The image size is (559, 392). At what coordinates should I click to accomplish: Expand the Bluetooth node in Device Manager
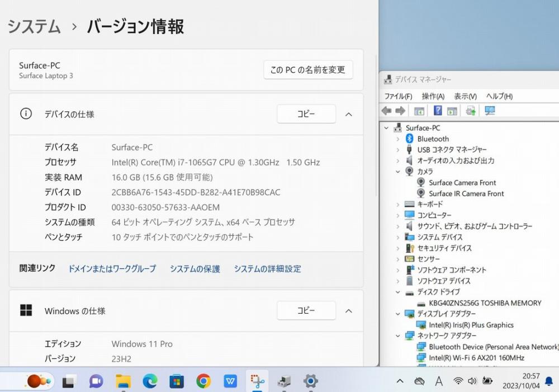point(398,139)
